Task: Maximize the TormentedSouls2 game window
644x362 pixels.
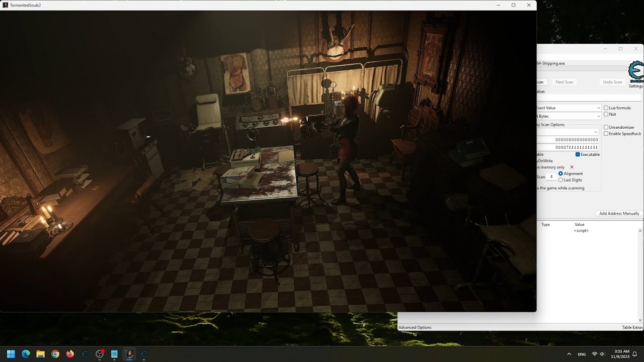Action: coord(513,5)
